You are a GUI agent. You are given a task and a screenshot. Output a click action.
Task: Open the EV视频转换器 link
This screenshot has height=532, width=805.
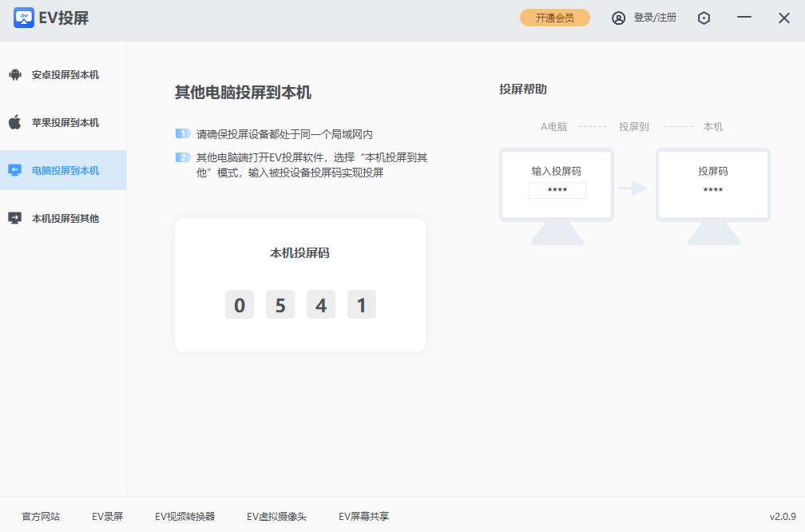(x=184, y=517)
